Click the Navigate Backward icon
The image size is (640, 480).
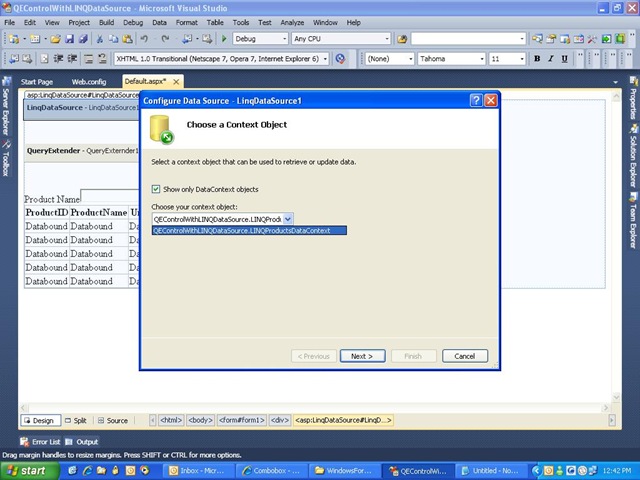click(x=187, y=39)
